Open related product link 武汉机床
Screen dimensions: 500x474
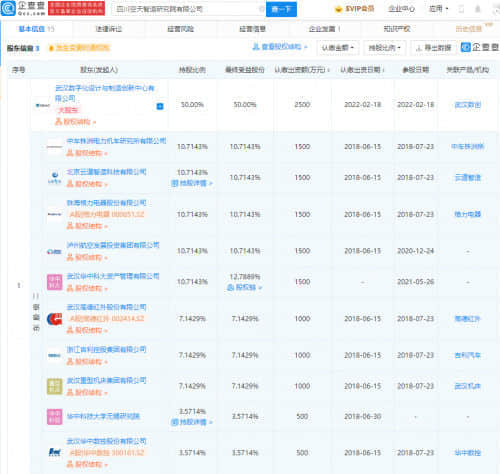468,386
